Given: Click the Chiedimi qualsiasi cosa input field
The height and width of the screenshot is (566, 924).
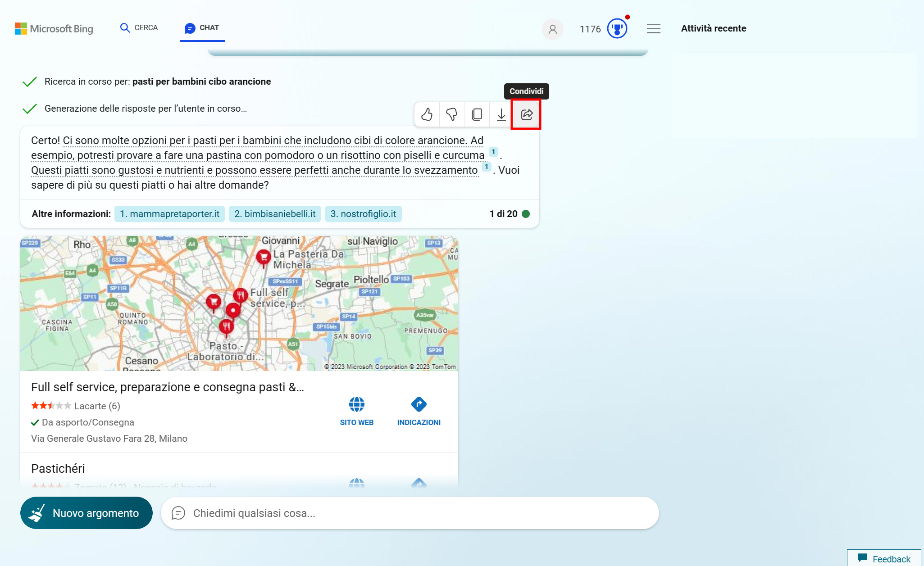Looking at the screenshot, I should (x=405, y=512).
